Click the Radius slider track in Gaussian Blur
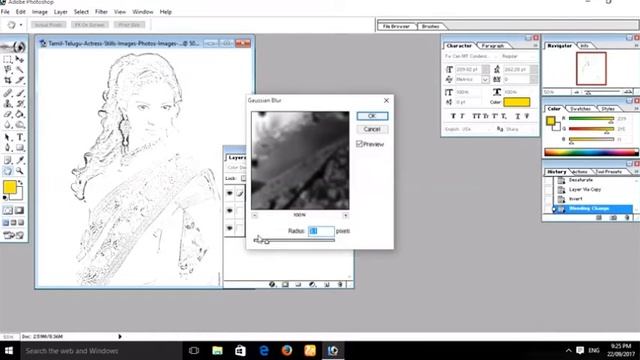Viewport: 640px width, 360px height. click(x=294, y=240)
